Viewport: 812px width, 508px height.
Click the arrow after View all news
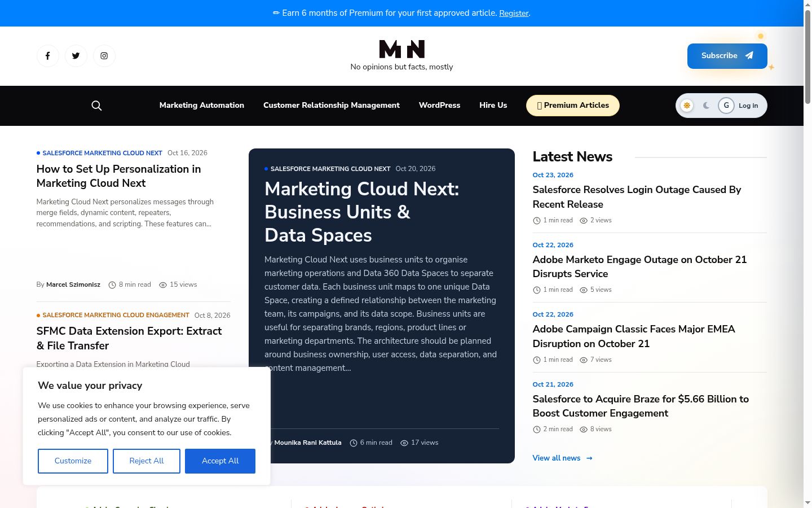(x=589, y=458)
